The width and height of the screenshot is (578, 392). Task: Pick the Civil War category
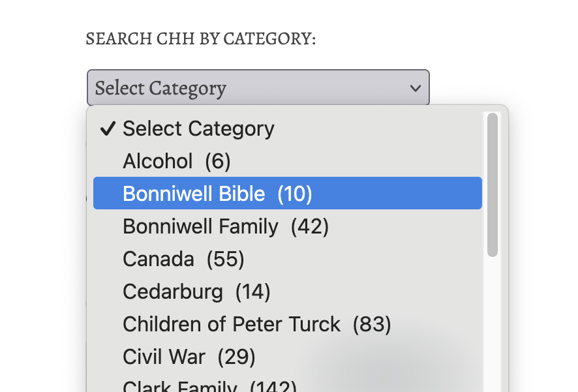pyautogui.click(x=189, y=357)
